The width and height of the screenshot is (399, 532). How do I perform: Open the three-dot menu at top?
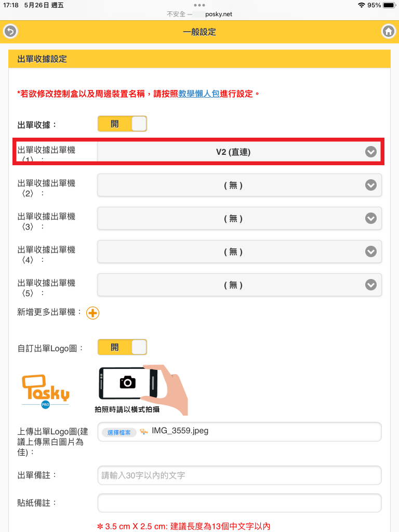(199, 5)
